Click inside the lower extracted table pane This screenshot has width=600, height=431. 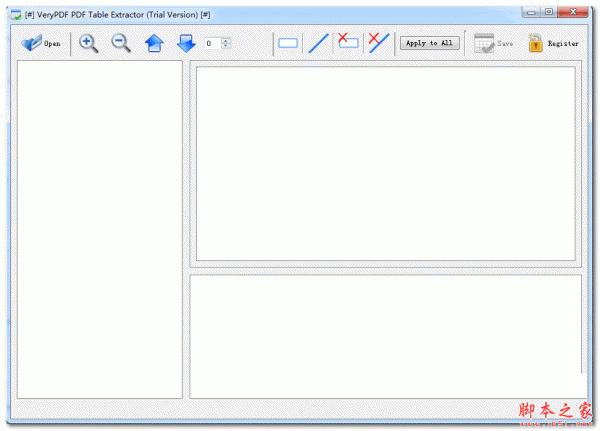point(385,335)
